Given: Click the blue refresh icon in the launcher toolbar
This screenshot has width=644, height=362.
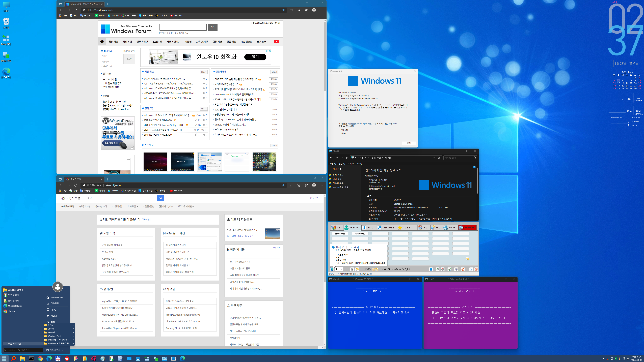Looking at the screenshot, I should [471, 269].
